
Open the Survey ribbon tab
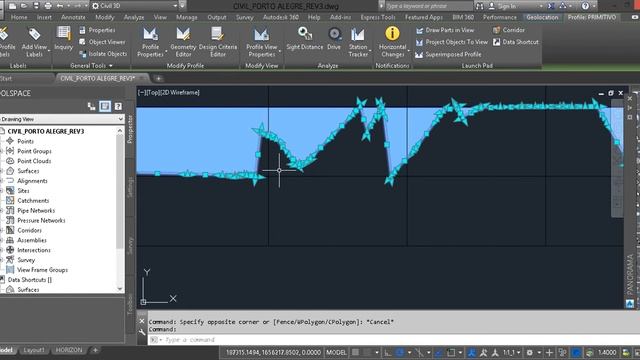click(x=244, y=18)
